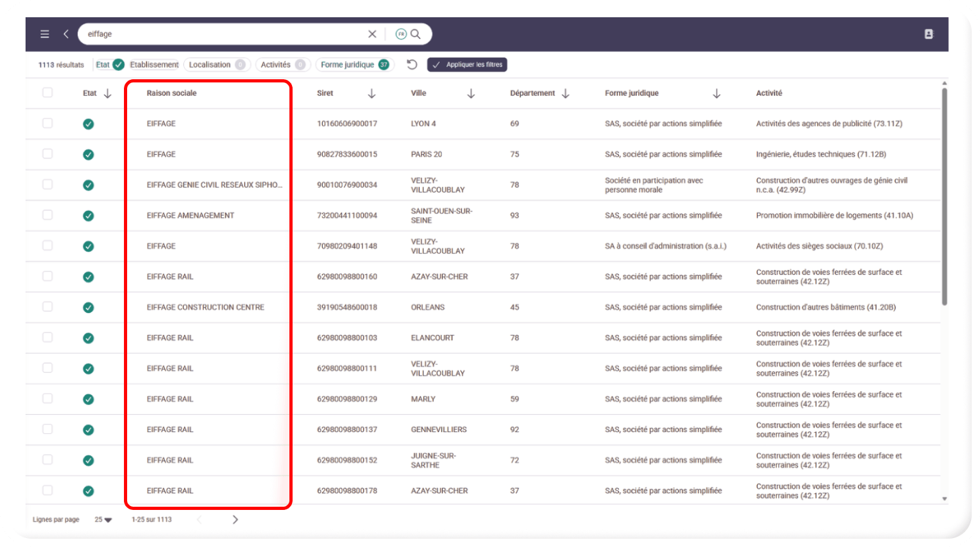The image size is (980, 547).
Task: Go to the next results page
Action: click(x=235, y=520)
